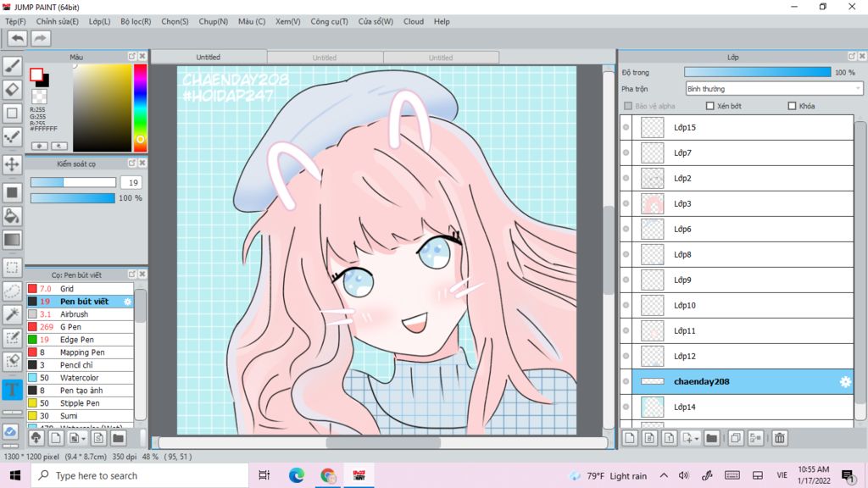
Task: Click the Undo arrow
Action: pos(17,38)
